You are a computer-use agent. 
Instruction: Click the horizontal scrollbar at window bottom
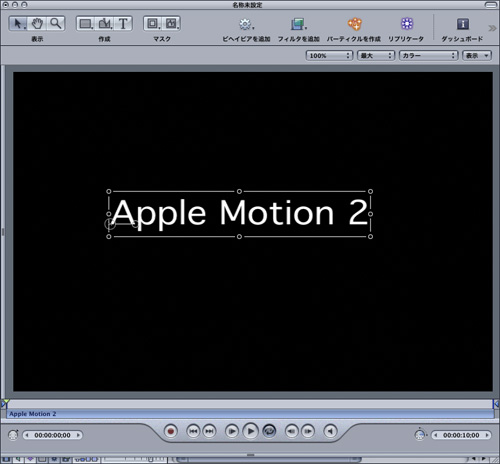coord(268,460)
